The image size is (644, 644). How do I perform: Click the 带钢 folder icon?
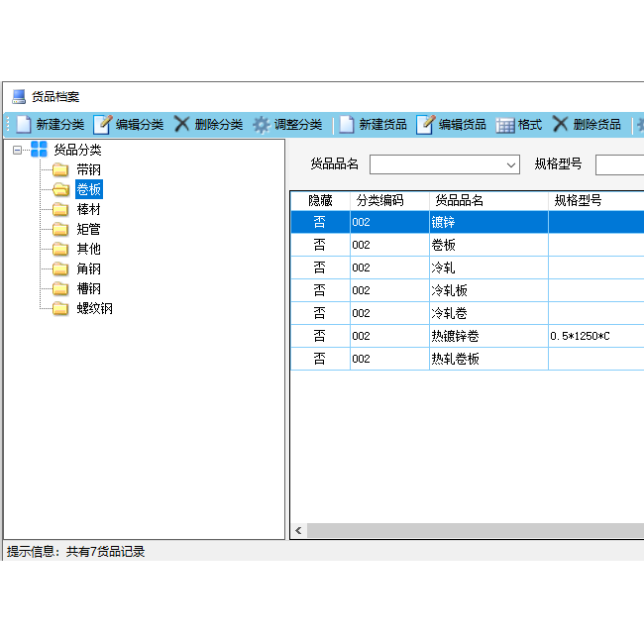click(60, 169)
